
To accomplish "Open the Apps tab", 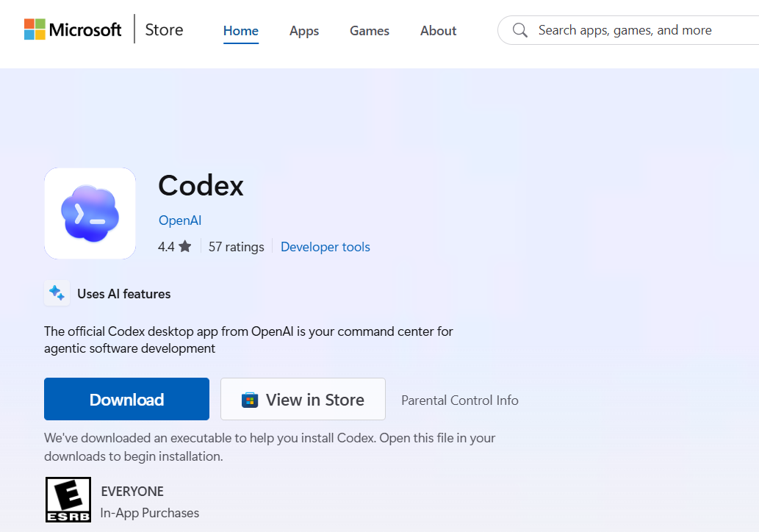I will tap(304, 31).
